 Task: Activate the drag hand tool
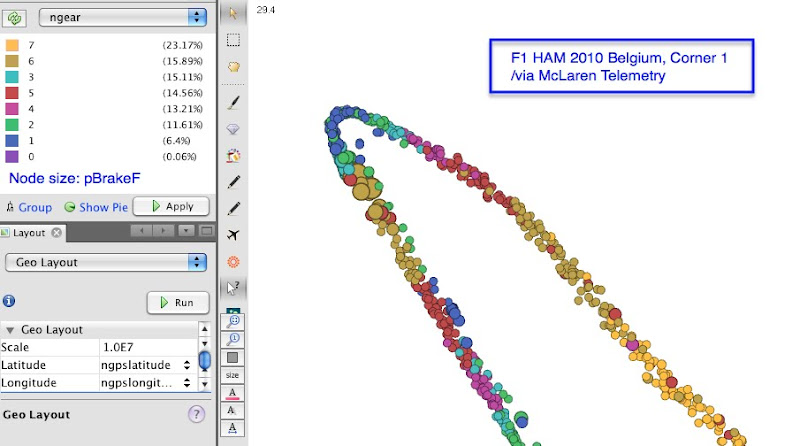[234, 67]
